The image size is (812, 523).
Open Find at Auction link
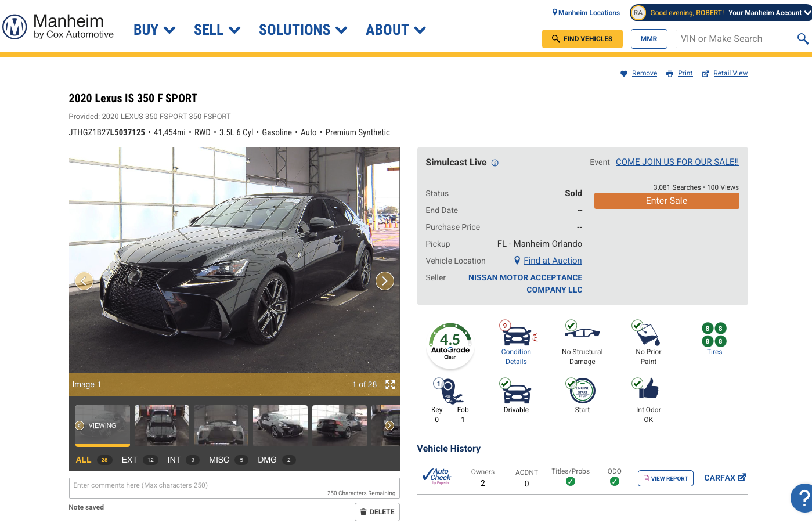[553, 261]
